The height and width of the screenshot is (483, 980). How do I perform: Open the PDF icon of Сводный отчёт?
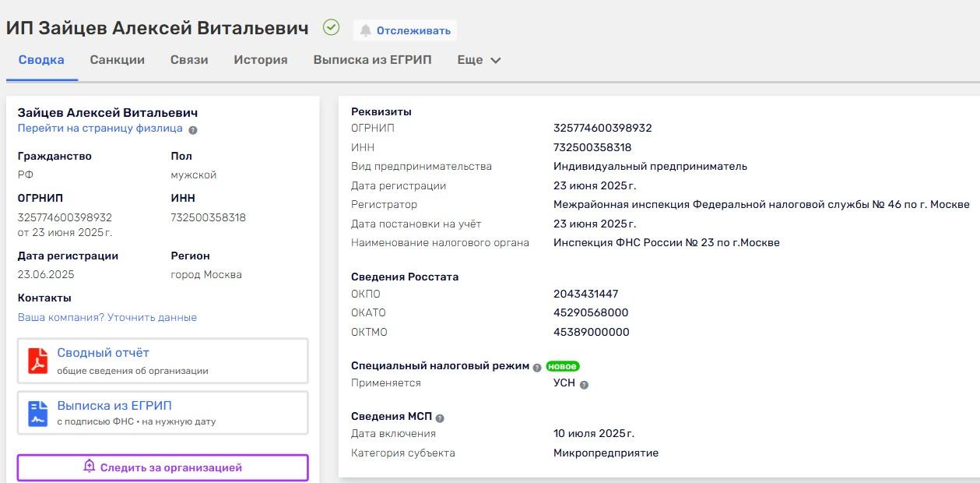[40, 360]
